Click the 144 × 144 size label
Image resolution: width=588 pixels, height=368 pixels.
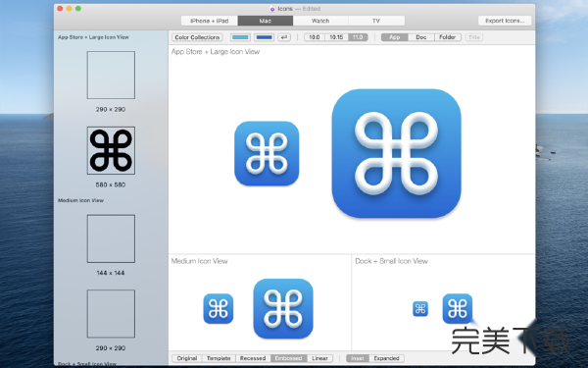(111, 273)
